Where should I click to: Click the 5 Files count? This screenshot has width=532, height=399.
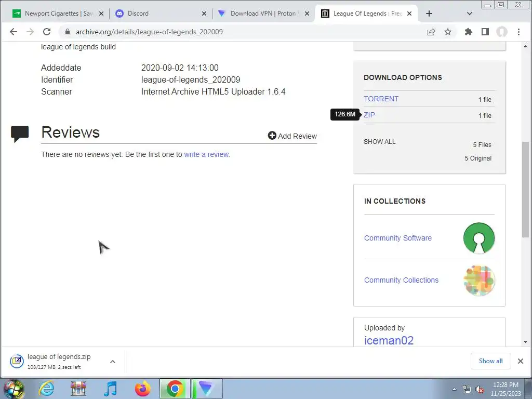pos(482,145)
